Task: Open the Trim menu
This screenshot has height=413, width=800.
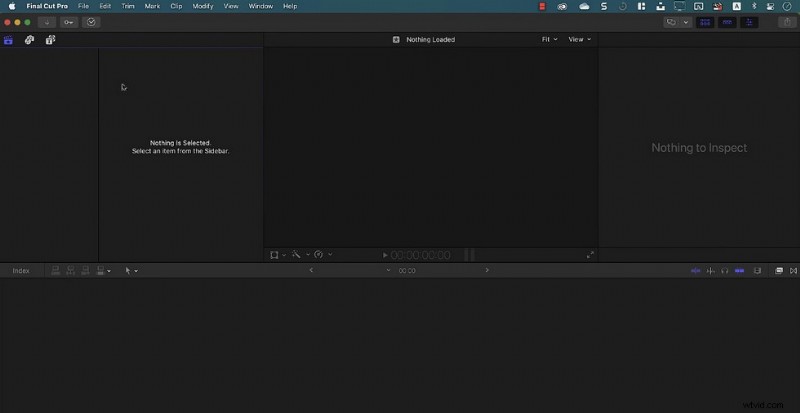Action: [128, 6]
